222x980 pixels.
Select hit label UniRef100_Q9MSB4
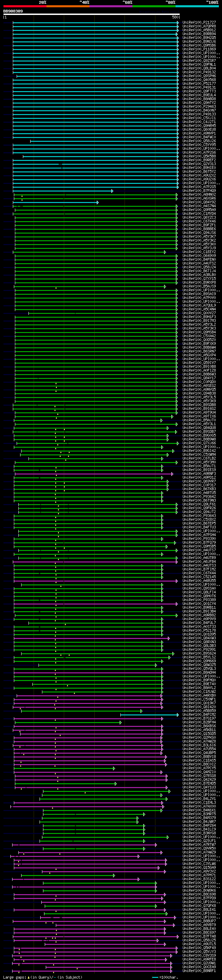[x=199, y=332]
